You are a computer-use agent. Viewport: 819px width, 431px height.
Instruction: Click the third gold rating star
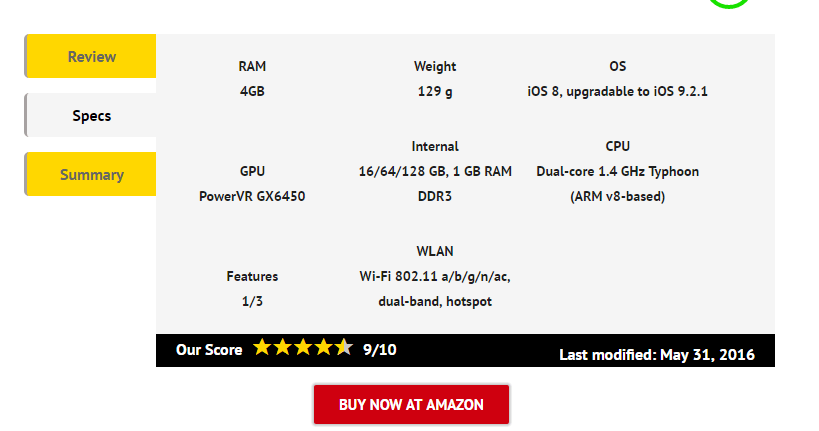(302, 347)
